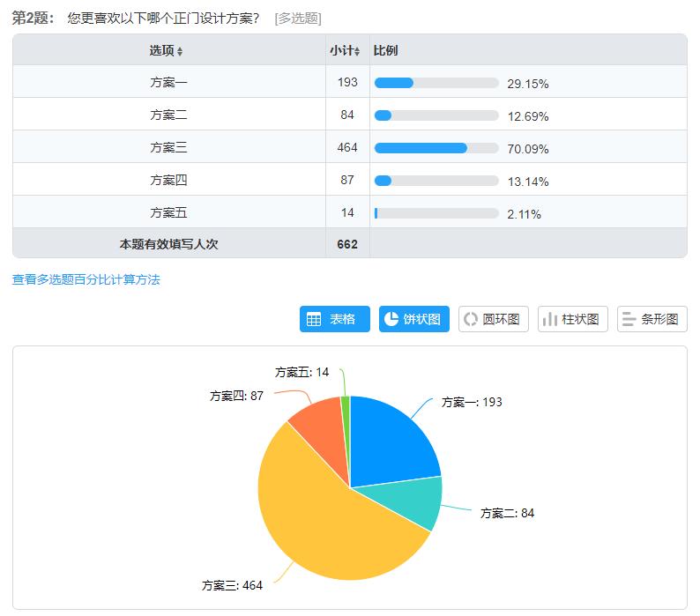
Task: Click the column chart icon in 柱状图
Action: click(x=549, y=319)
